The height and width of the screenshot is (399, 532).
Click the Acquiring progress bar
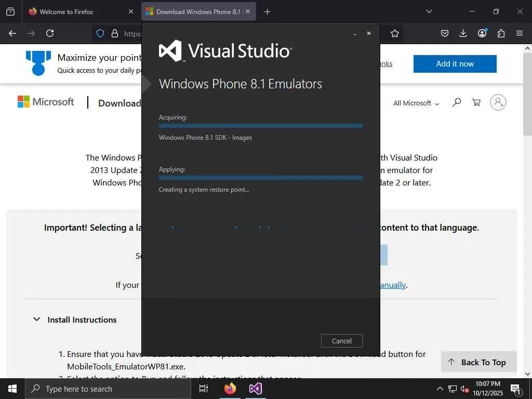tap(261, 126)
